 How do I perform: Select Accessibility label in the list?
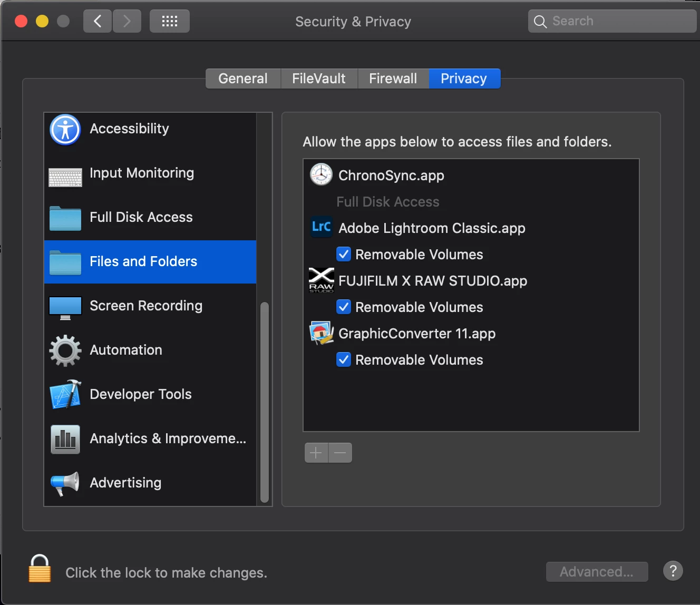pyautogui.click(x=129, y=129)
